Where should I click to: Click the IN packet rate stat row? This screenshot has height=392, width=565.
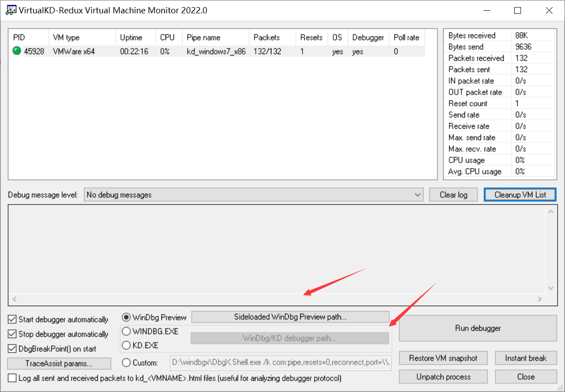tap(500, 81)
